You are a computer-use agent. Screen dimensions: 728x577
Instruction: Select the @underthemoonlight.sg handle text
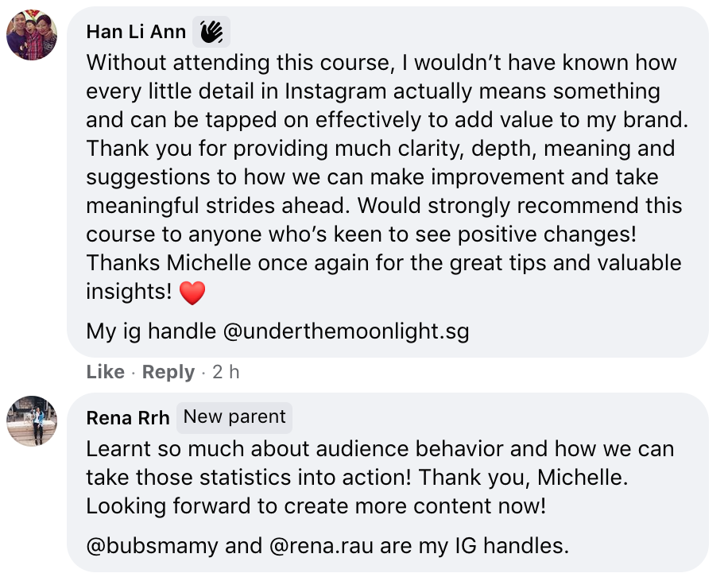tap(347, 331)
